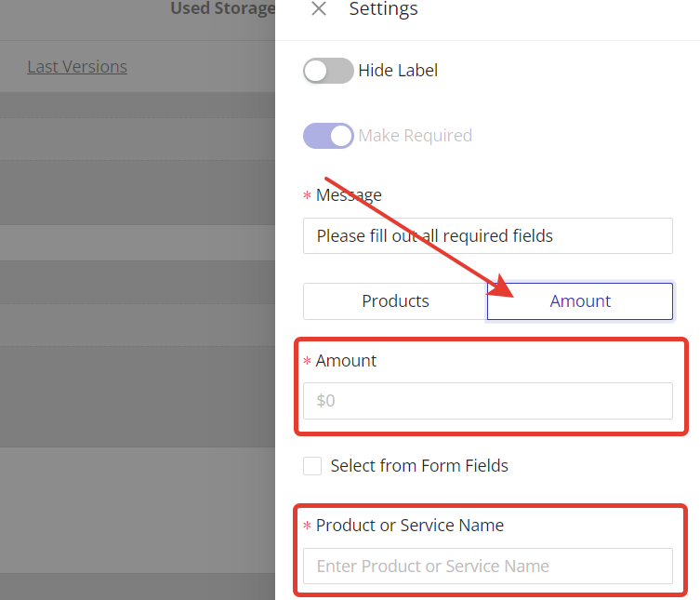Click the Message field label
This screenshot has width=700, height=600.
(x=349, y=195)
